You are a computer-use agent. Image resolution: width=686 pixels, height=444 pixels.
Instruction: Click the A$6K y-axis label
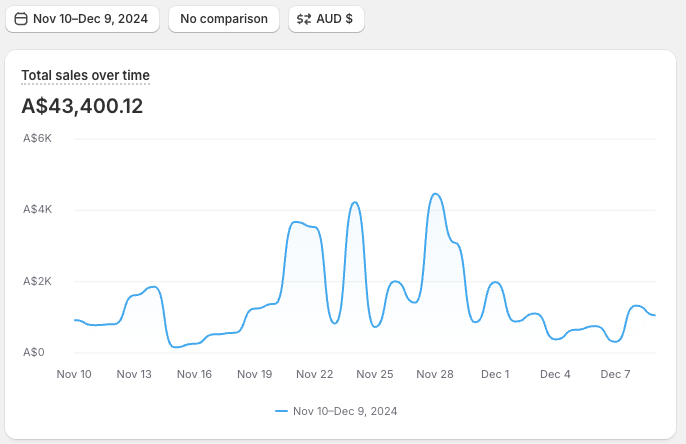pyautogui.click(x=37, y=138)
